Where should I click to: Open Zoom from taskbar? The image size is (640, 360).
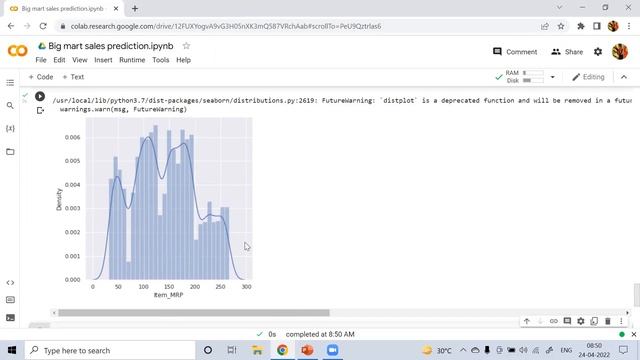pos(332,350)
